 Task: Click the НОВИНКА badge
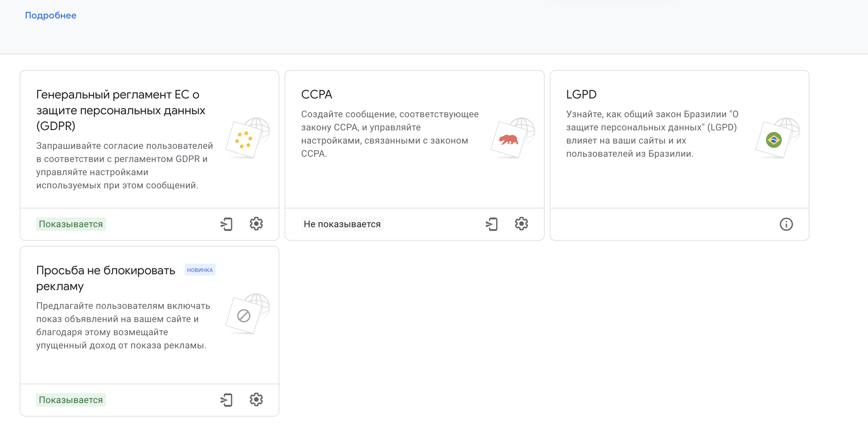click(x=200, y=270)
